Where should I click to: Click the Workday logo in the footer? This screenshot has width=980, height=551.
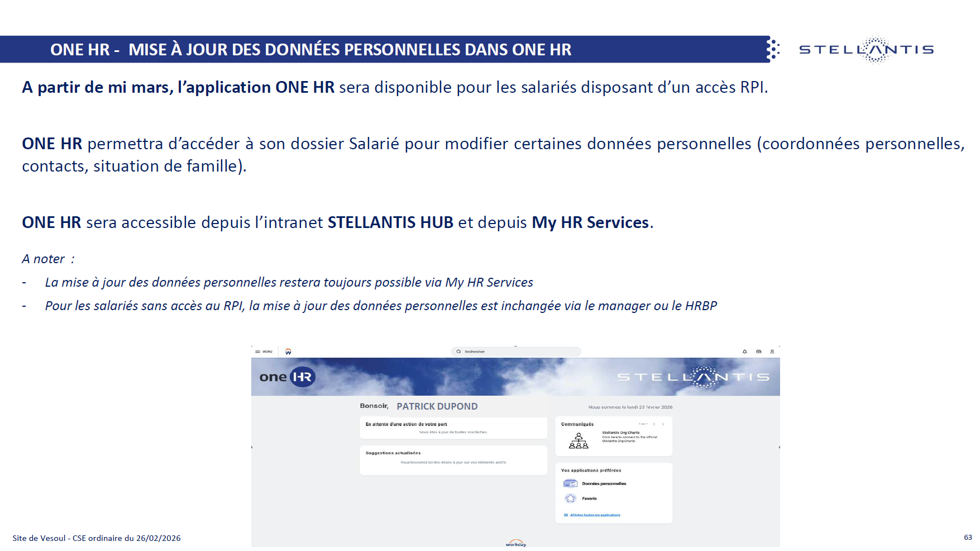pyautogui.click(x=515, y=543)
